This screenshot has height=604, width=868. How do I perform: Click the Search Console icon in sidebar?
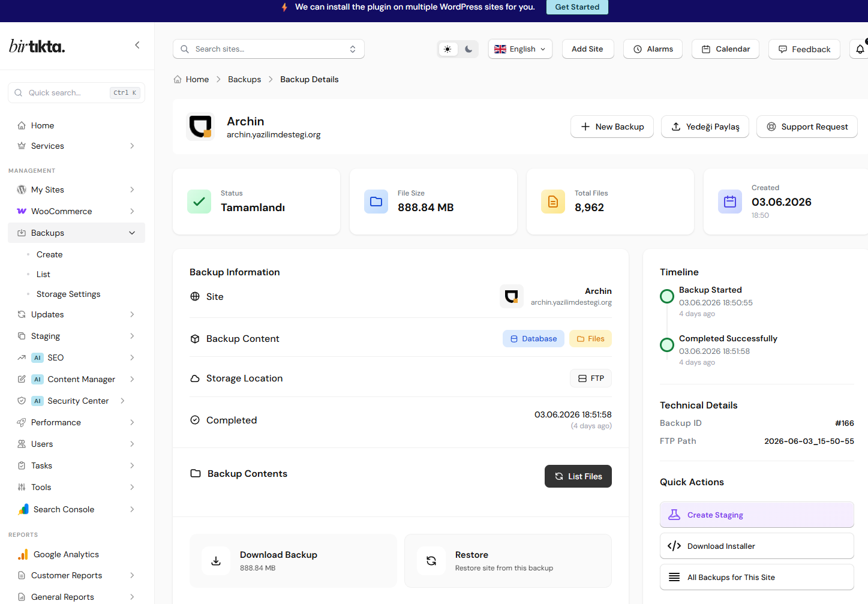pyautogui.click(x=23, y=509)
